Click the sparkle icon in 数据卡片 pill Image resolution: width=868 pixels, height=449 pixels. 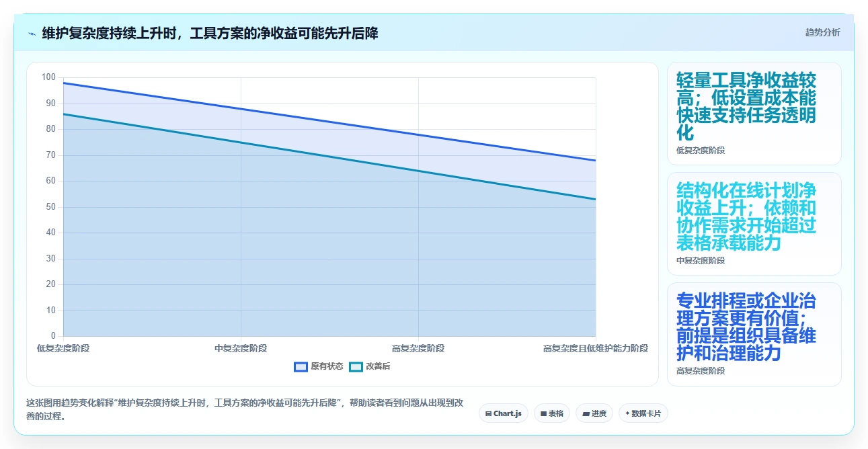click(x=627, y=414)
